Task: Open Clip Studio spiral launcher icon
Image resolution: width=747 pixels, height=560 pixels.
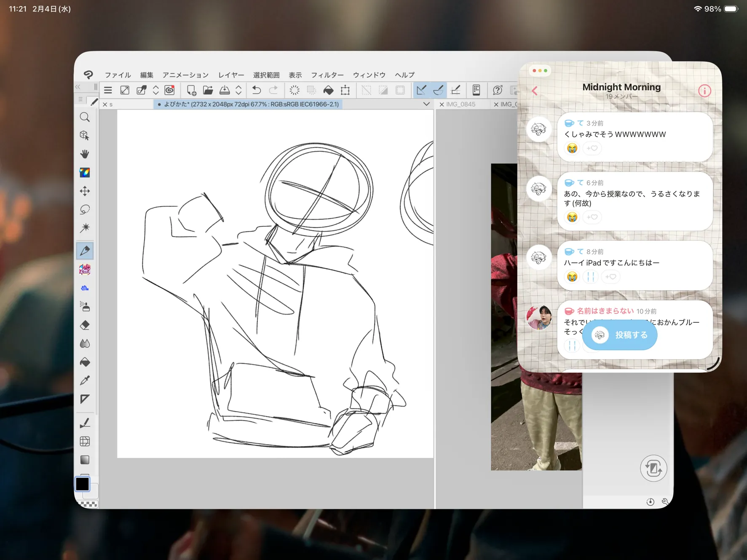Action: 169,90
